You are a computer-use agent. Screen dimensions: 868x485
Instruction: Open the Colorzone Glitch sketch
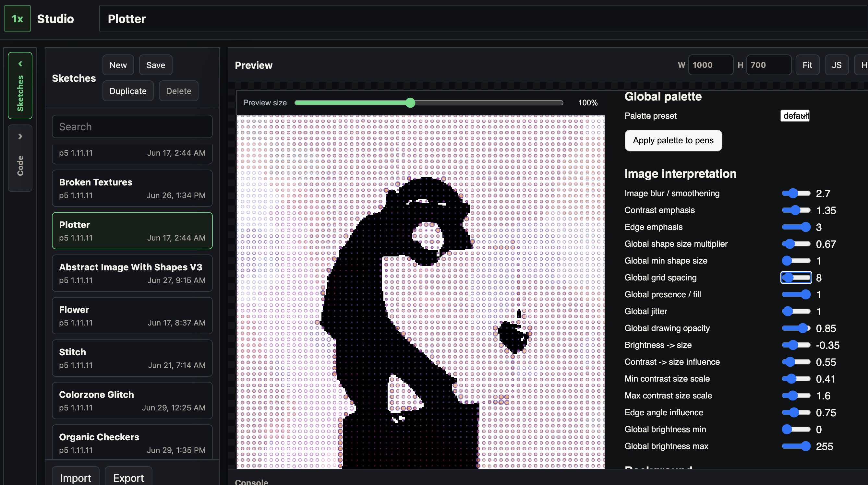pos(132,400)
